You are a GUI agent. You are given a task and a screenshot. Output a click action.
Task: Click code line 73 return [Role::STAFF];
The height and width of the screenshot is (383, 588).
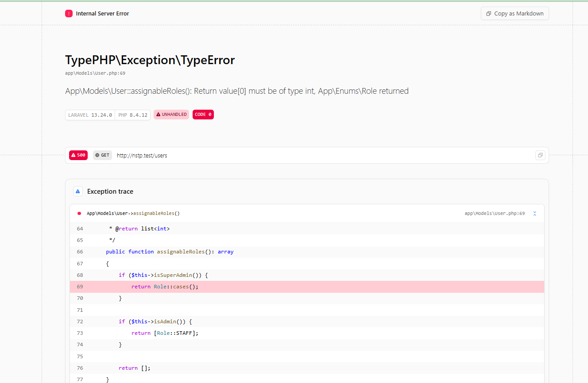[307, 333]
